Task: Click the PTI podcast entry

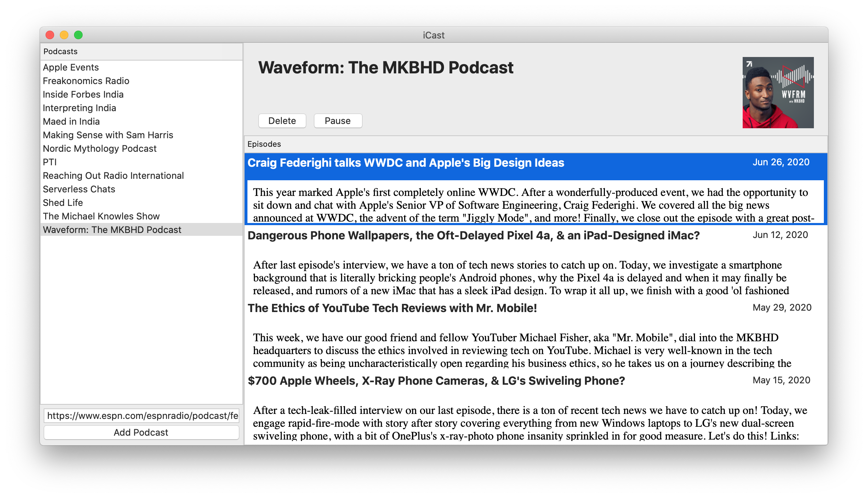Action: [141, 162]
